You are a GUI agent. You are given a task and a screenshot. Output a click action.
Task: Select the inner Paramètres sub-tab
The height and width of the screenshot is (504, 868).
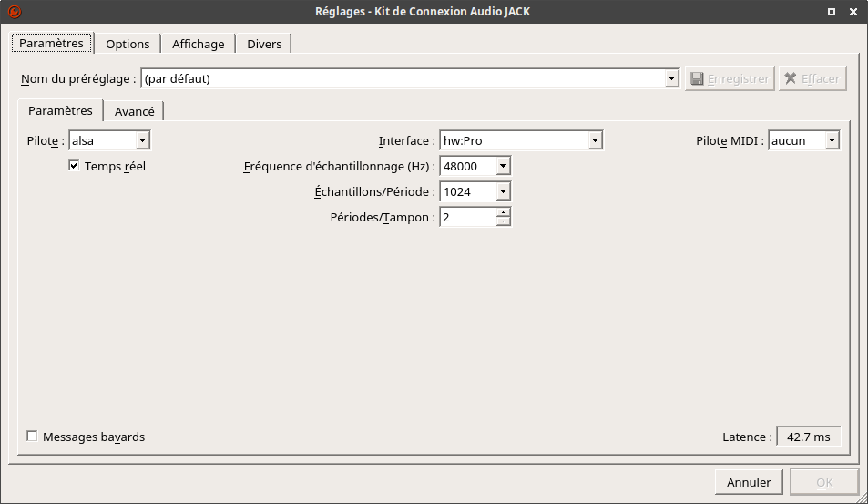click(60, 111)
